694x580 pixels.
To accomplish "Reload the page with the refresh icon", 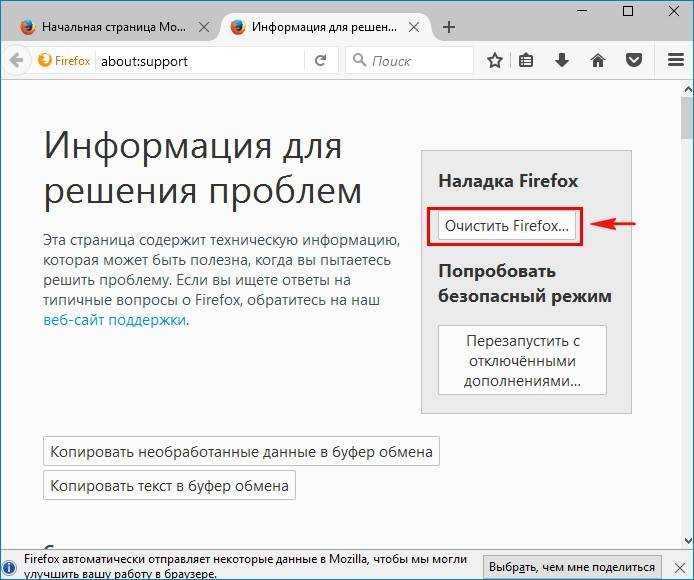I will click(320, 60).
